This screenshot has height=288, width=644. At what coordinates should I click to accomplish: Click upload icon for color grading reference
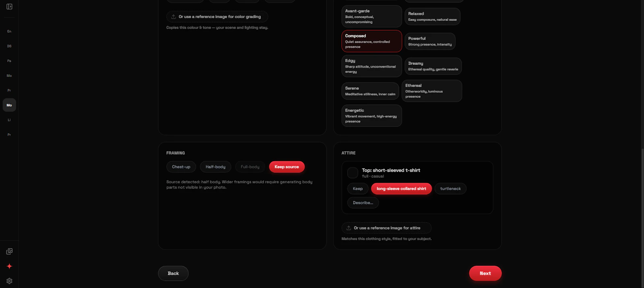click(173, 17)
